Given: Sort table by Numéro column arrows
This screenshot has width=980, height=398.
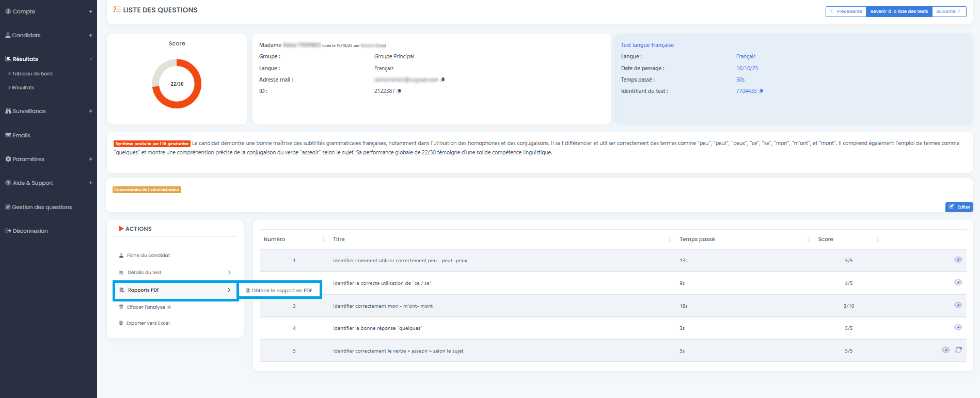Looking at the screenshot, I should click(x=323, y=240).
